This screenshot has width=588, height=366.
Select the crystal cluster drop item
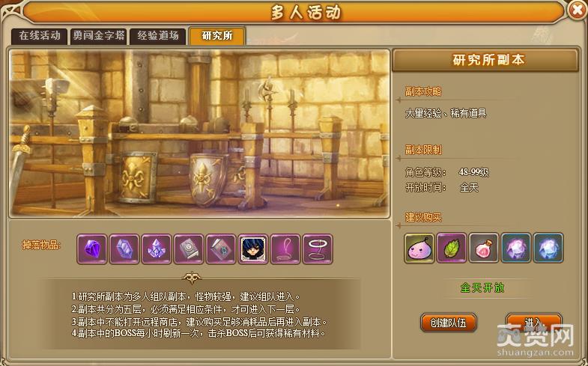point(157,249)
